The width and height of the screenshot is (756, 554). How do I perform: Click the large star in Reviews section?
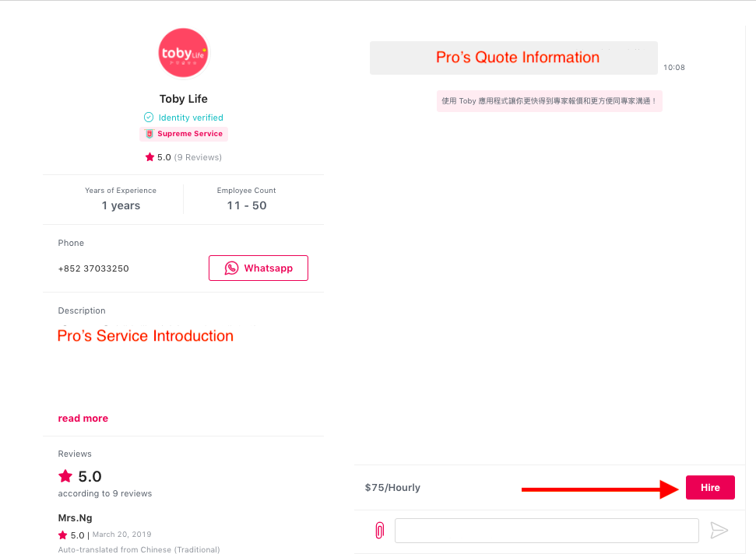[65, 476]
